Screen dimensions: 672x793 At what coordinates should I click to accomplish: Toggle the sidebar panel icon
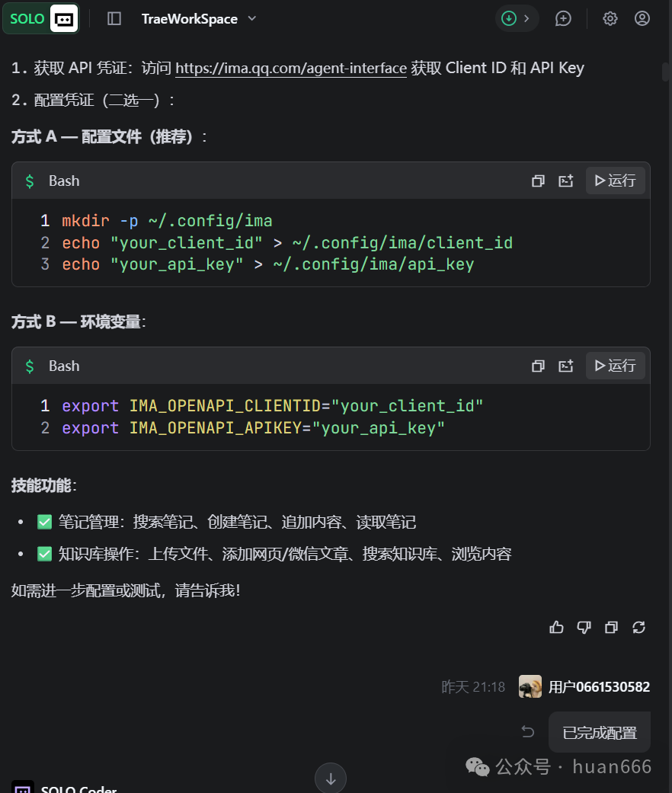point(114,18)
